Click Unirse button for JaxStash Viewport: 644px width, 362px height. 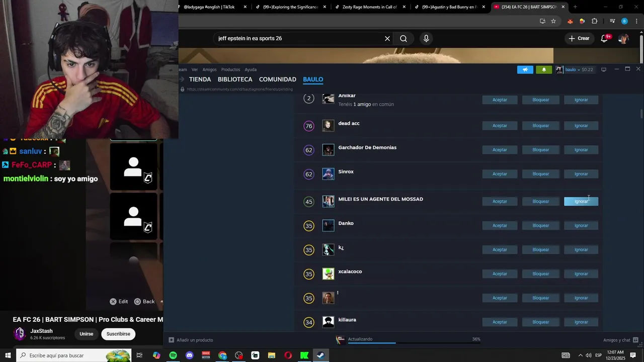tap(86, 334)
